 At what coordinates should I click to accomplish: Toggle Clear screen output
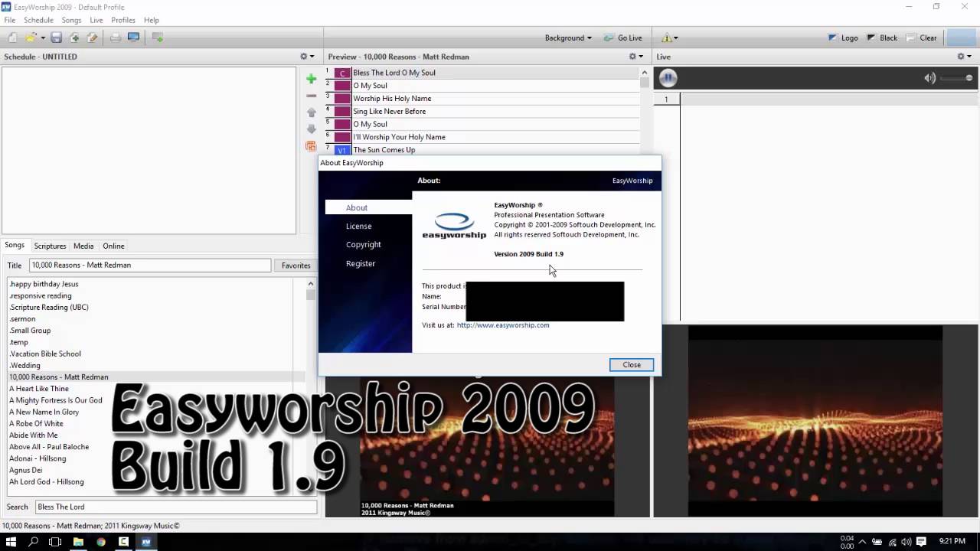coord(922,37)
